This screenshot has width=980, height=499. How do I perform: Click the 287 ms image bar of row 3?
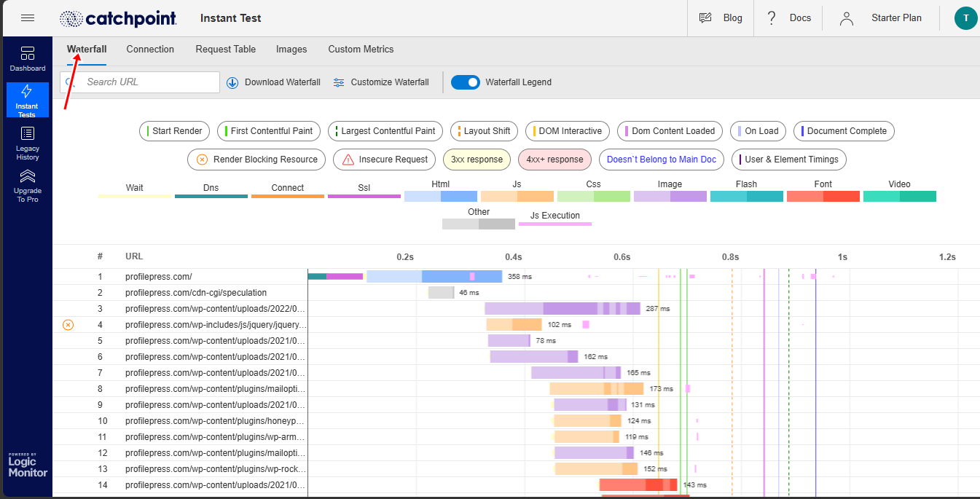click(x=562, y=309)
